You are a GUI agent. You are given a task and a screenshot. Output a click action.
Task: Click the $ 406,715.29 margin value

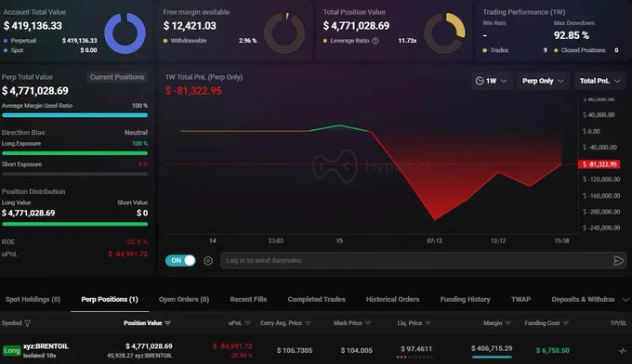(x=492, y=348)
